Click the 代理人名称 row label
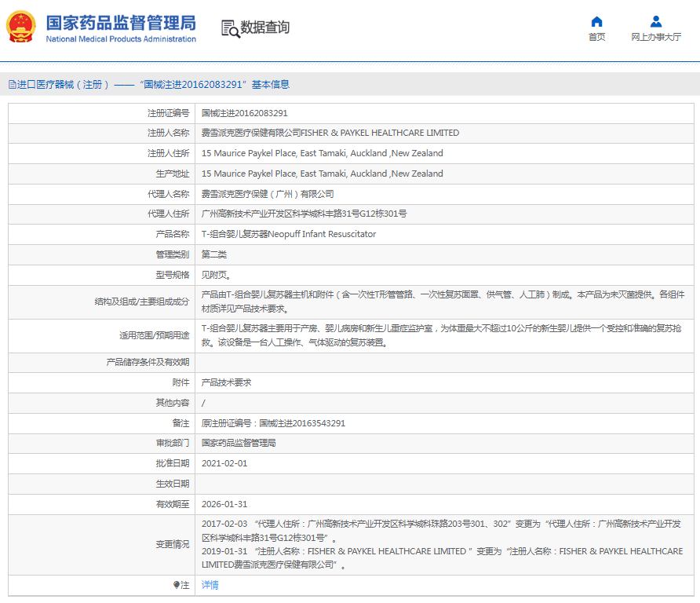Image resolution: width=700 pixels, height=603 pixels. click(168, 194)
